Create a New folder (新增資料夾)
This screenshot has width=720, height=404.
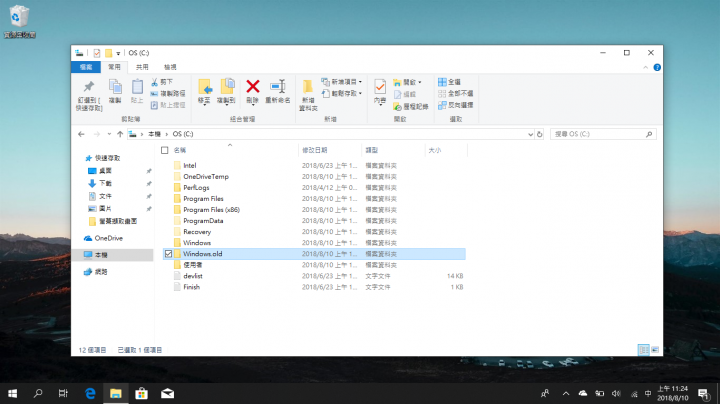[x=308, y=95]
